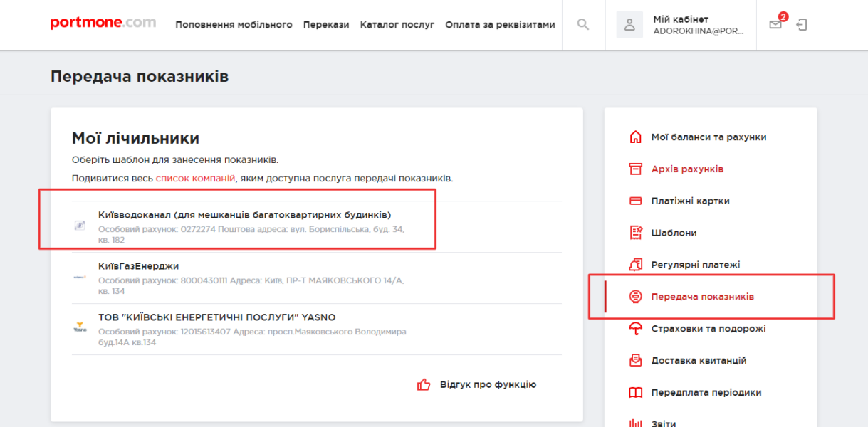Click printer icon beside Доставка квитанцій
This screenshot has width=868, height=427.
pos(636,361)
